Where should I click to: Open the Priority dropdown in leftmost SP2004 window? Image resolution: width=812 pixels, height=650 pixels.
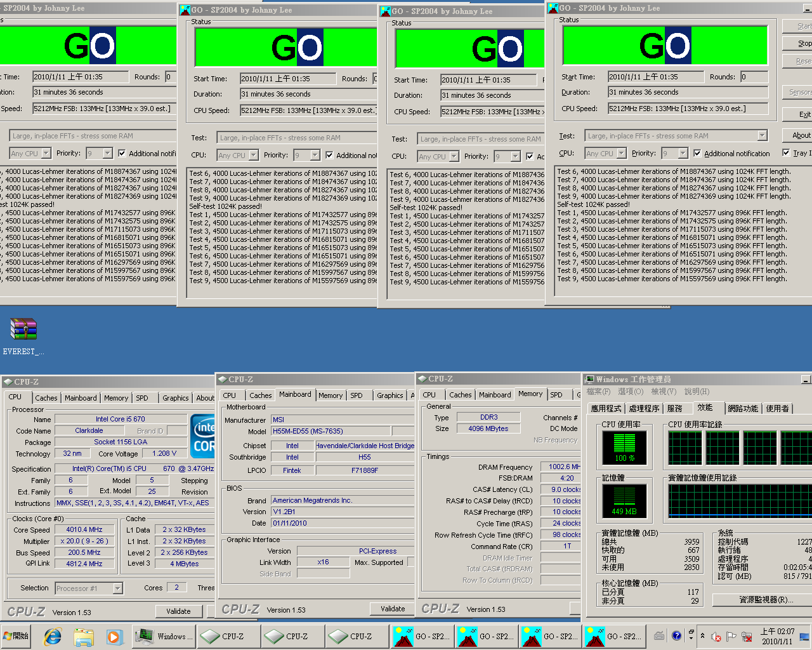tap(107, 154)
